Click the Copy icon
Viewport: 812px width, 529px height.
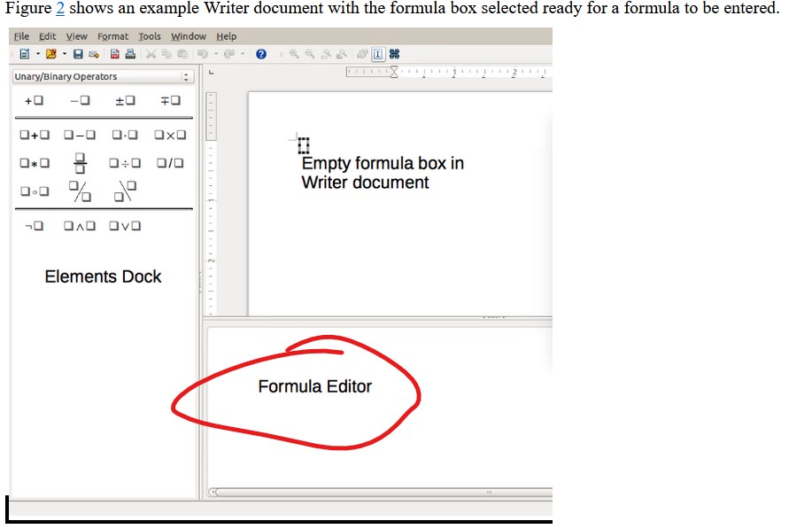(166, 54)
